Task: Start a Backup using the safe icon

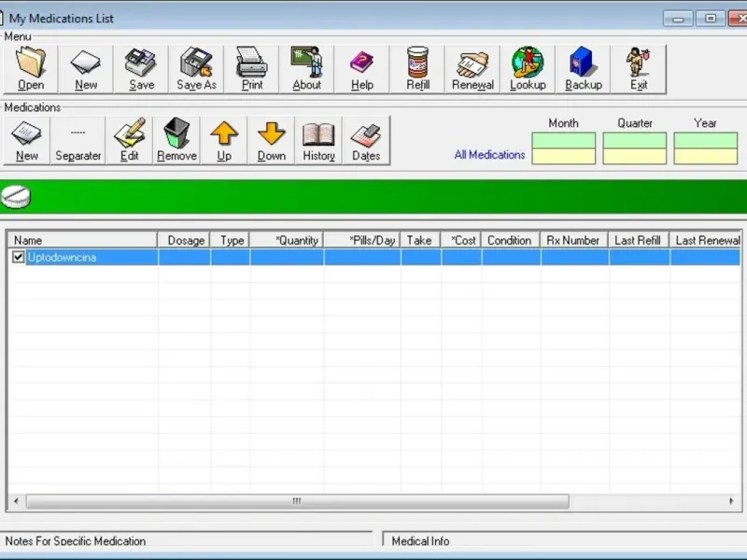Action: click(583, 69)
